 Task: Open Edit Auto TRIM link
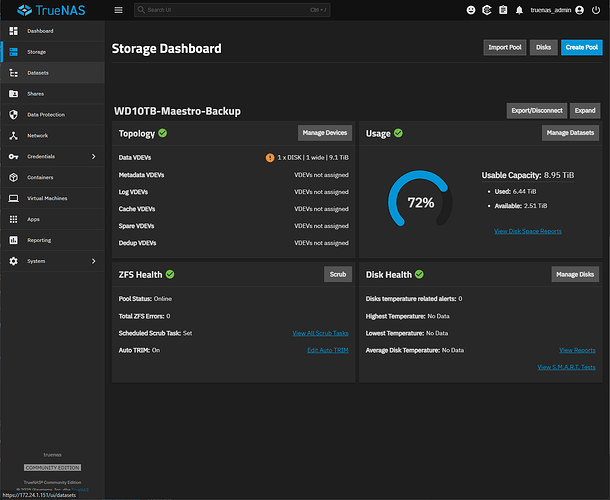[328, 350]
